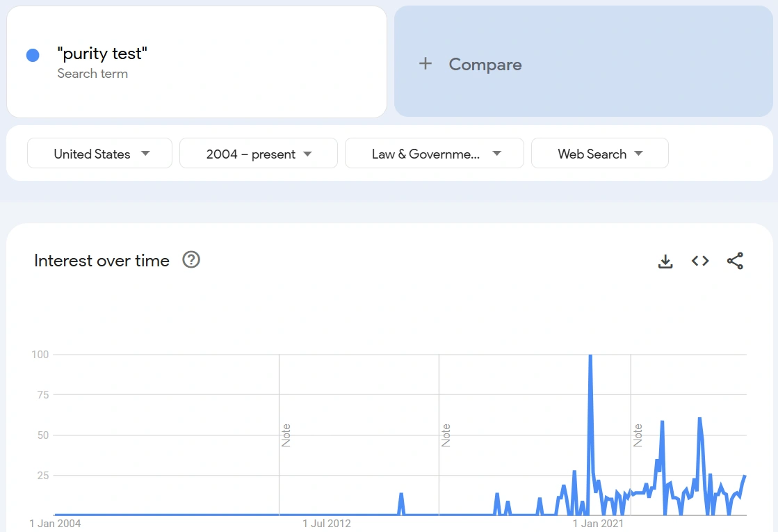The height and width of the screenshot is (532, 778).
Task: Download the interest over time data
Action: [665, 261]
